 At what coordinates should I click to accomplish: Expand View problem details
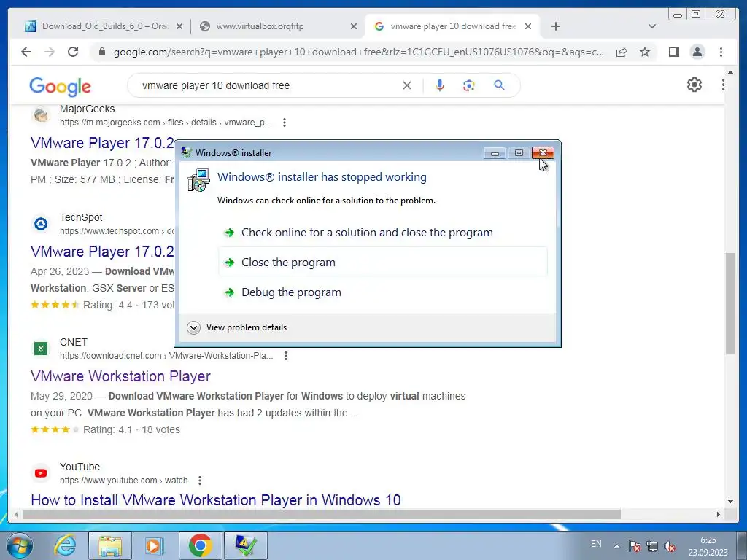237,327
